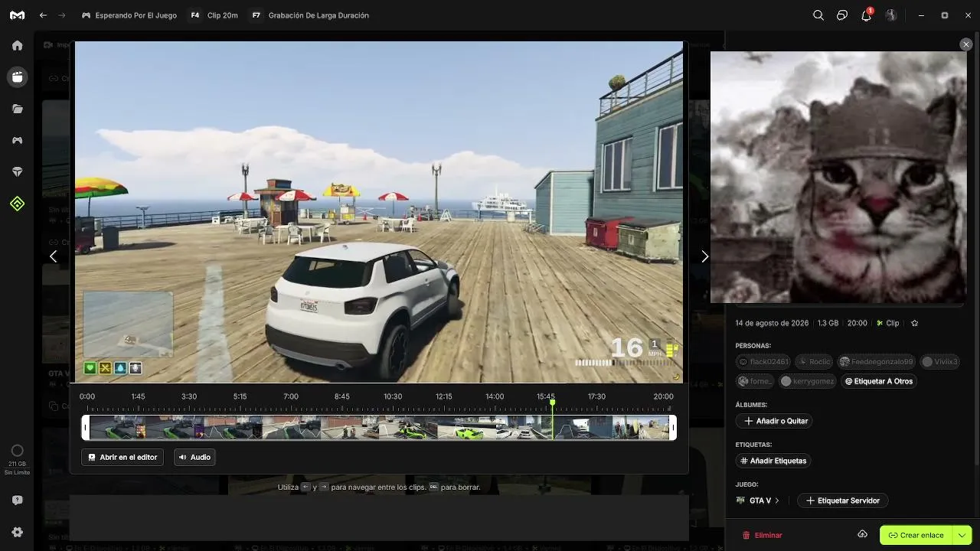Viewport: 980px width, 551px height.
Task: Favorite the clip with the star icon
Action: [914, 323]
